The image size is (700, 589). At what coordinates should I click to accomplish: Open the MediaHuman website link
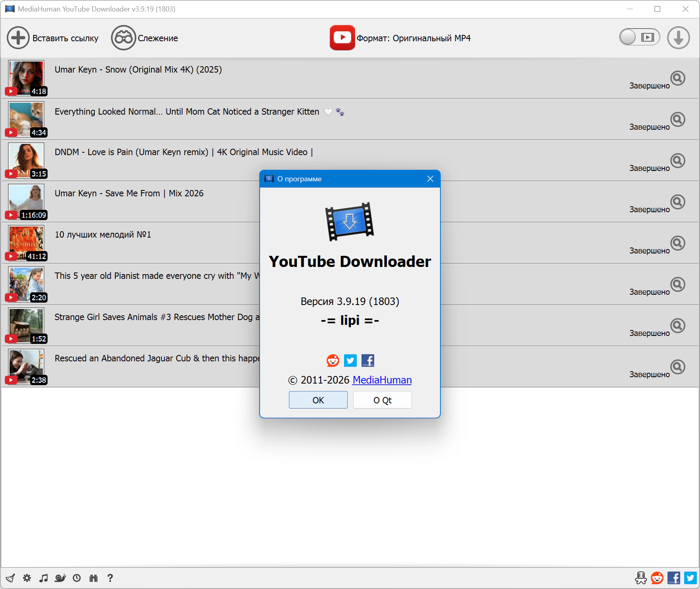pos(382,380)
